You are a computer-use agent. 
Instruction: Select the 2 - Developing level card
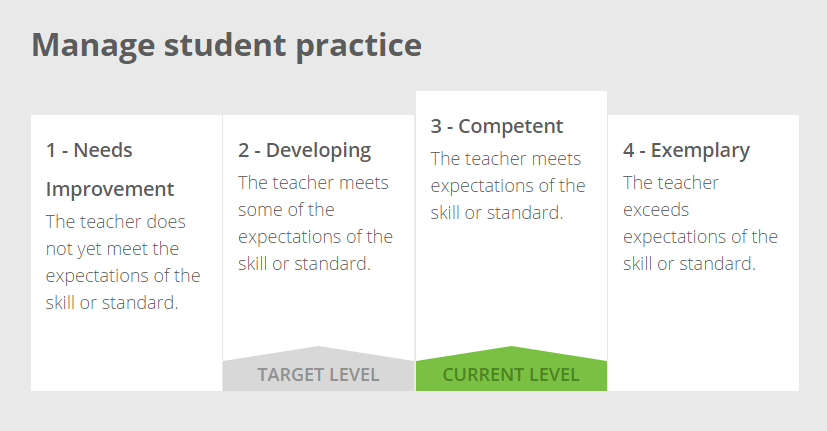tap(319, 253)
